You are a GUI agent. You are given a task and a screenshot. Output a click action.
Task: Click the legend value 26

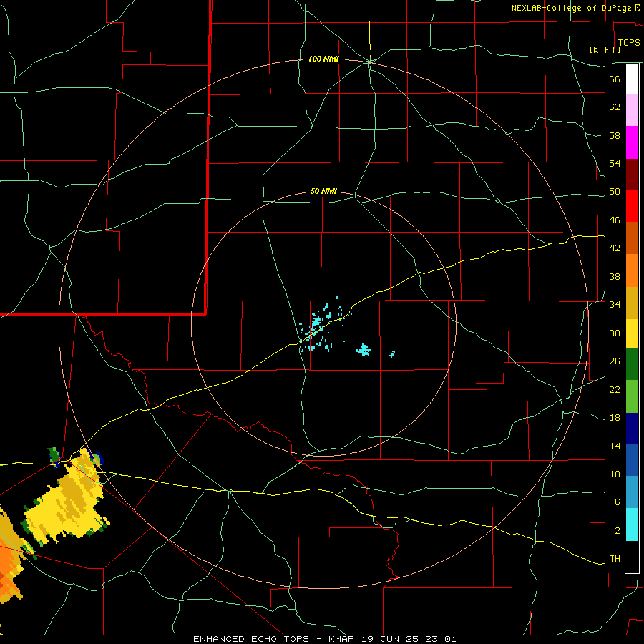point(615,361)
